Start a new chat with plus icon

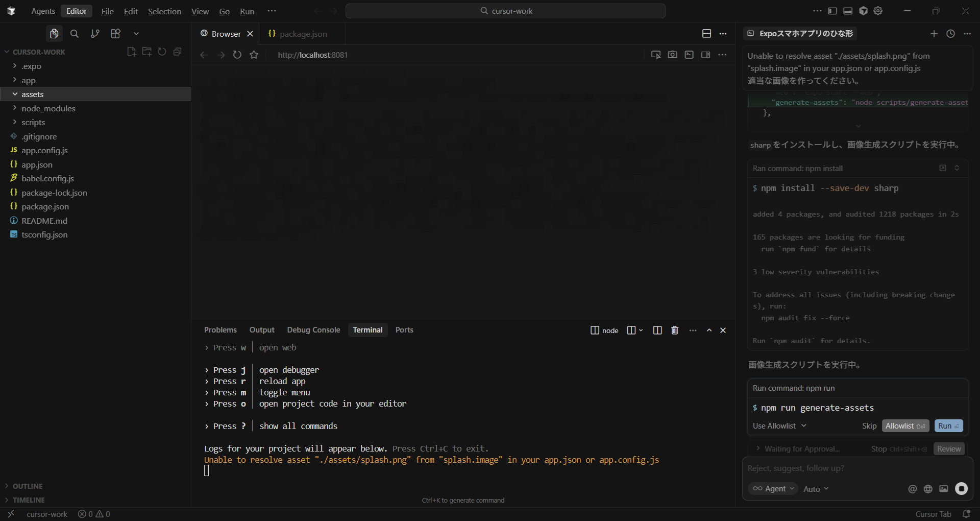pos(934,34)
